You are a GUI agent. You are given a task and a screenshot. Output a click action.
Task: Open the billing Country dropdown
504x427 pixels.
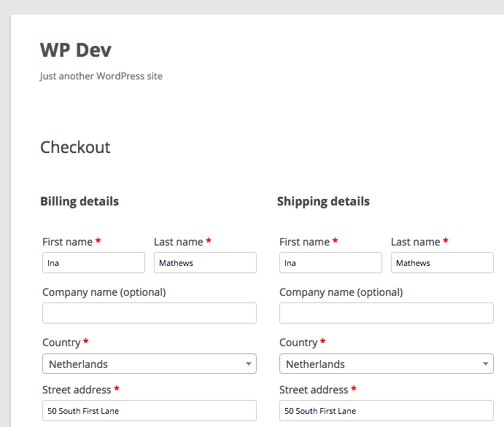tap(150, 364)
